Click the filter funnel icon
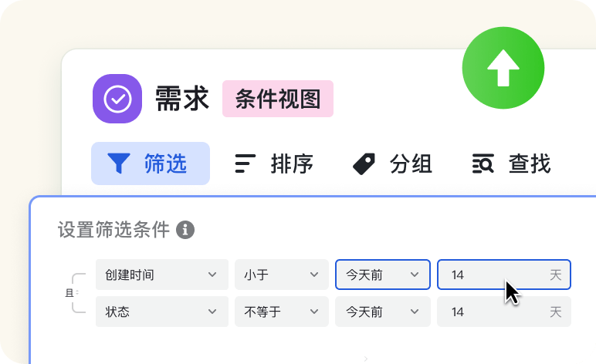 click(119, 163)
